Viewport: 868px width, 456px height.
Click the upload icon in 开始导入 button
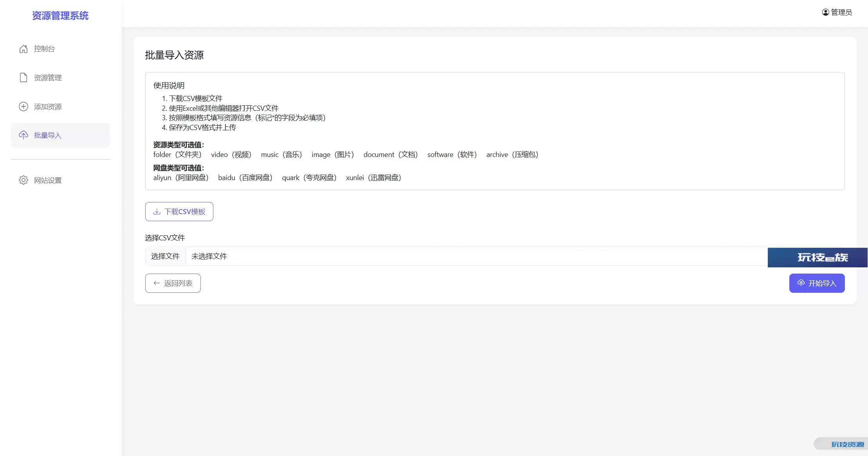click(x=801, y=283)
